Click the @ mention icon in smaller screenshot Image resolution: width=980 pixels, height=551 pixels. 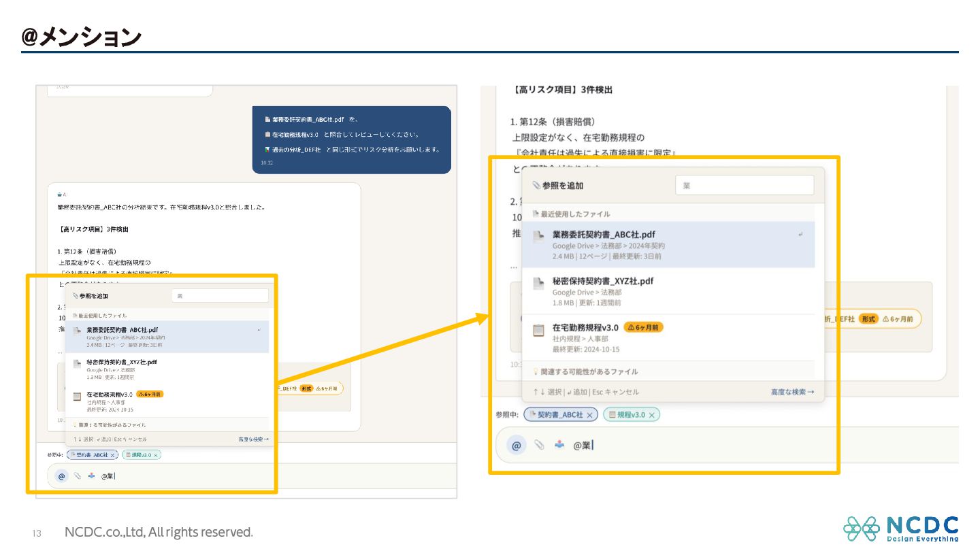[61, 476]
